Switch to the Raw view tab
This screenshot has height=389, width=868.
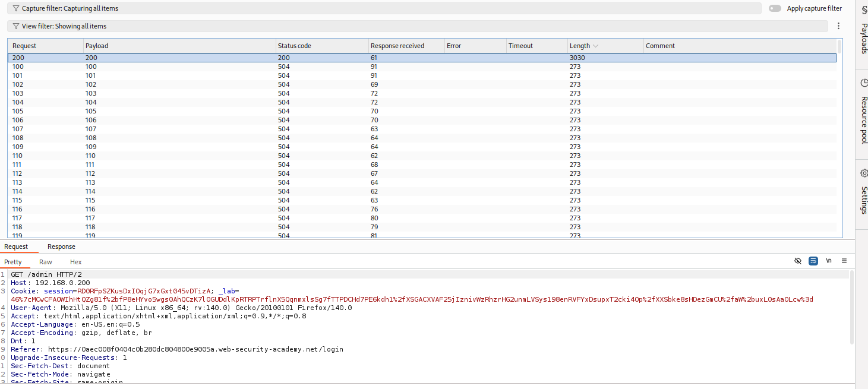tap(46, 262)
